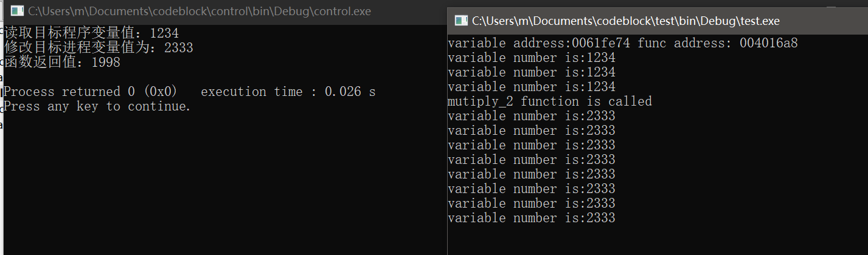Click empty black area below test.exe output
This screenshot has height=255, width=868.
(x=657, y=240)
